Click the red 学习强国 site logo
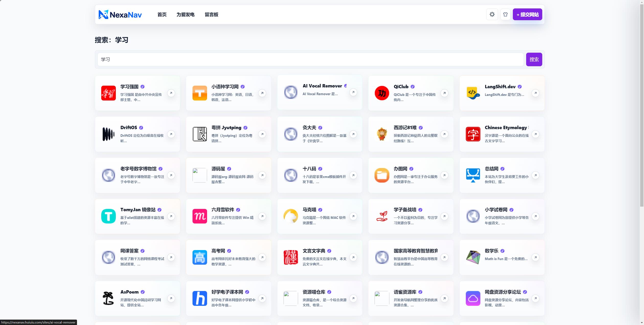 108,93
